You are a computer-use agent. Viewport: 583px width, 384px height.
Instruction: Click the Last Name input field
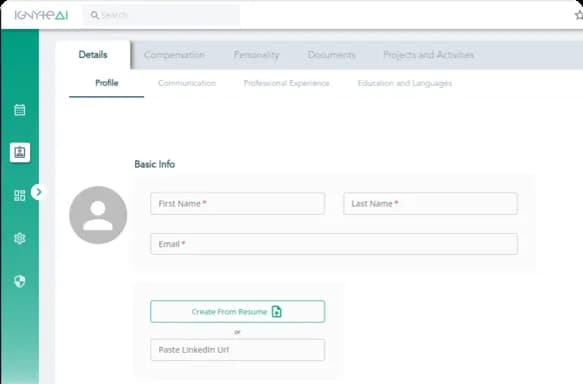431,203
